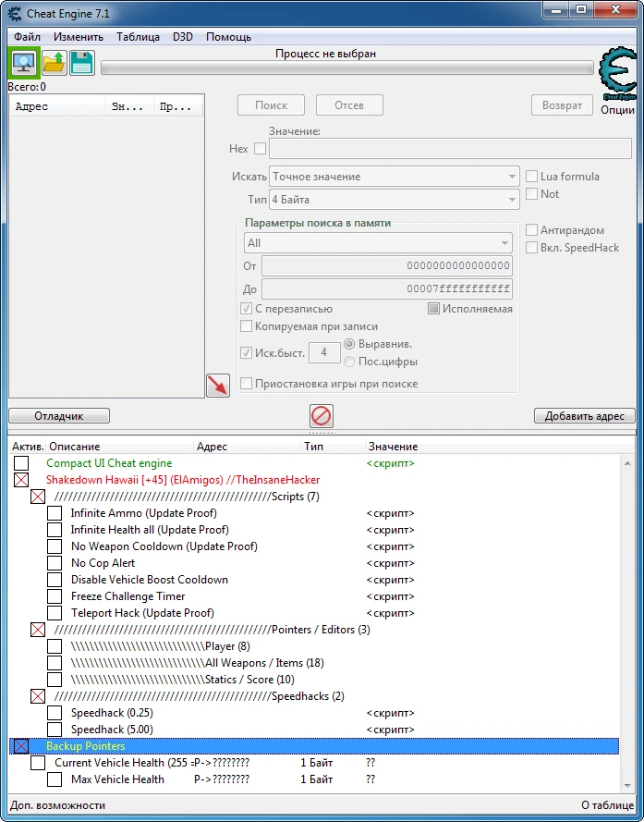
Task: Open a cheat table via folder icon
Action: [54, 63]
